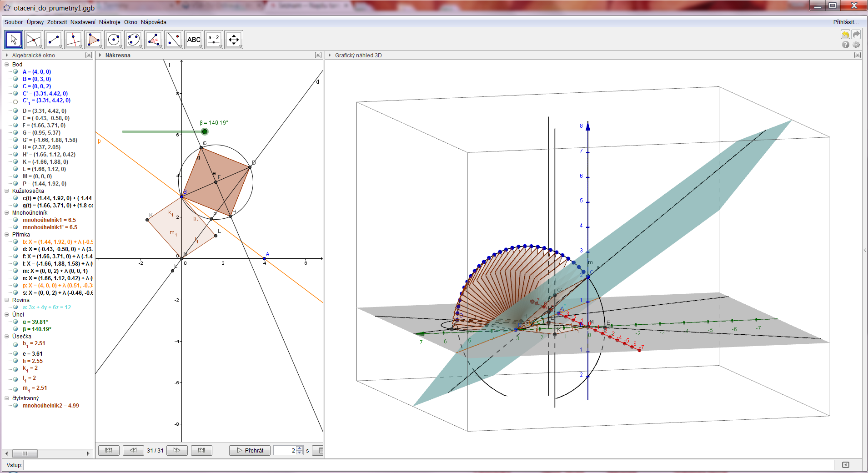Jump to last construction step
Viewport: 868px width, 473px height.
[201, 450]
